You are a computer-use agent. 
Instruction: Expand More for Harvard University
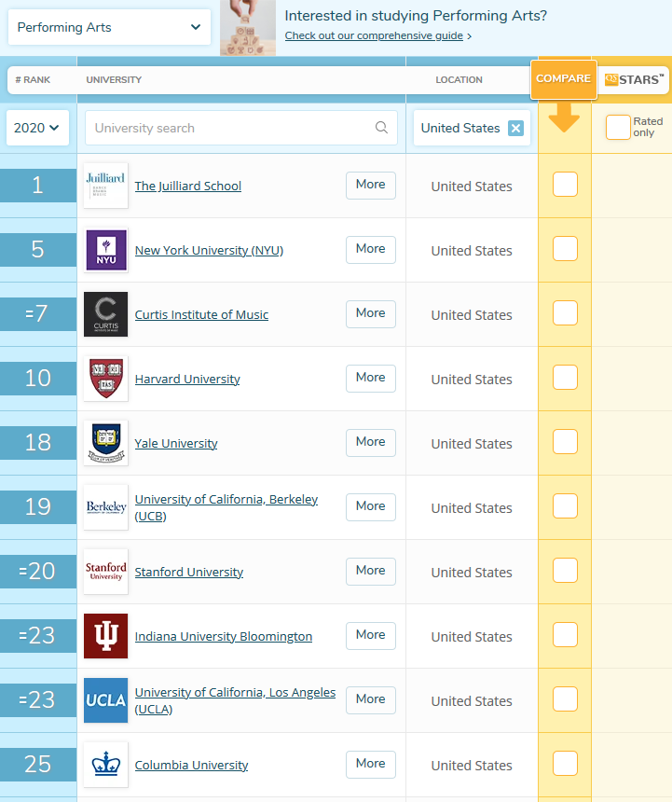pos(371,379)
